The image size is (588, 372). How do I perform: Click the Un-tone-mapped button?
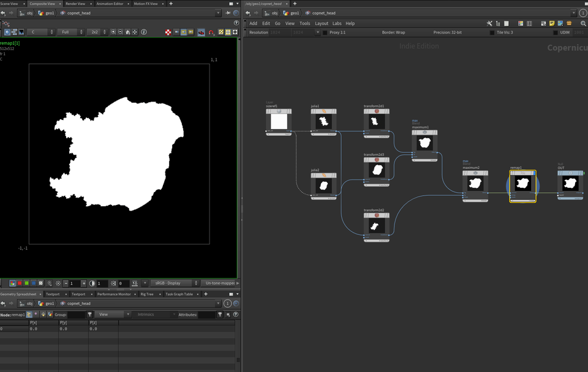tap(219, 283)
